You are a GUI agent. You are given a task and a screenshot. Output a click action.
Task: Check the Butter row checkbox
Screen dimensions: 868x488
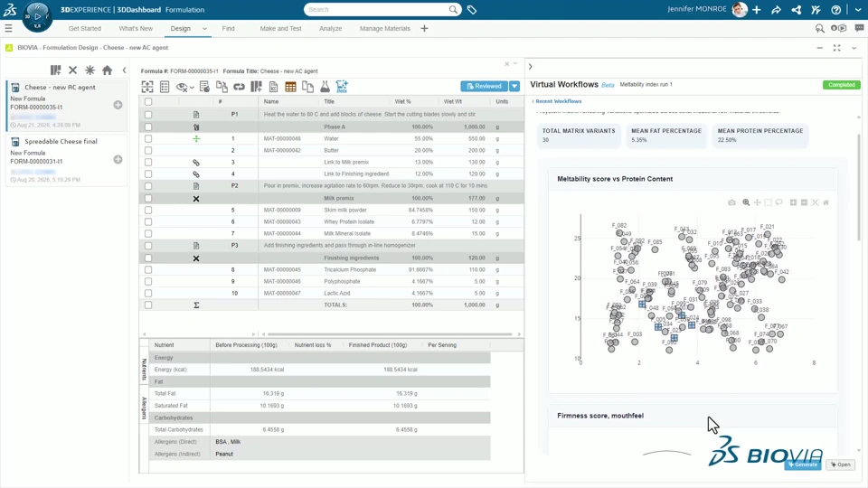[147, 151]
